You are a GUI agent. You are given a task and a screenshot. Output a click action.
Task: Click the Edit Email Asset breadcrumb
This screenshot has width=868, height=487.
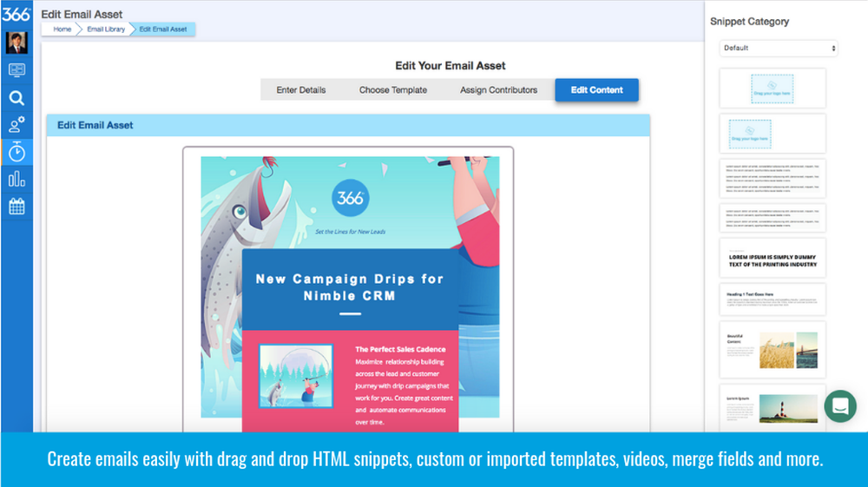coord(163,30)
